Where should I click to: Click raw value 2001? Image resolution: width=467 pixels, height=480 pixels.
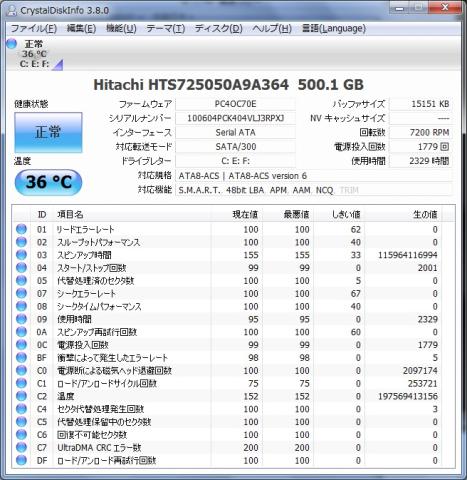point(428,268)
